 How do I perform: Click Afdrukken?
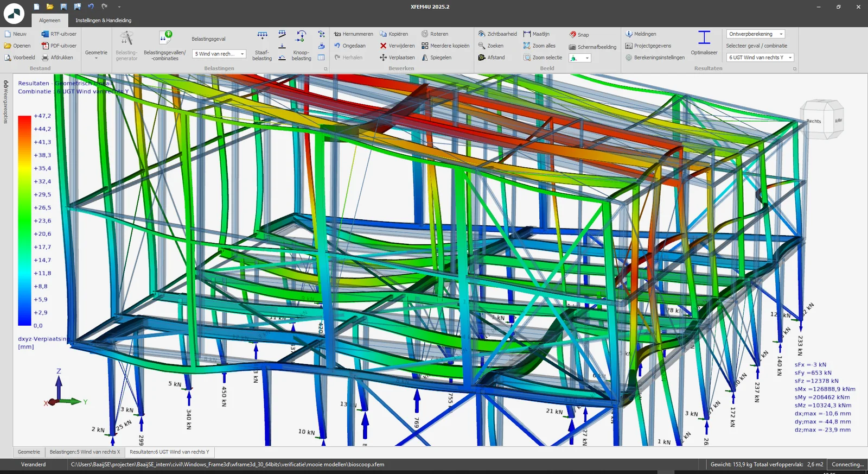click(58, 58)
